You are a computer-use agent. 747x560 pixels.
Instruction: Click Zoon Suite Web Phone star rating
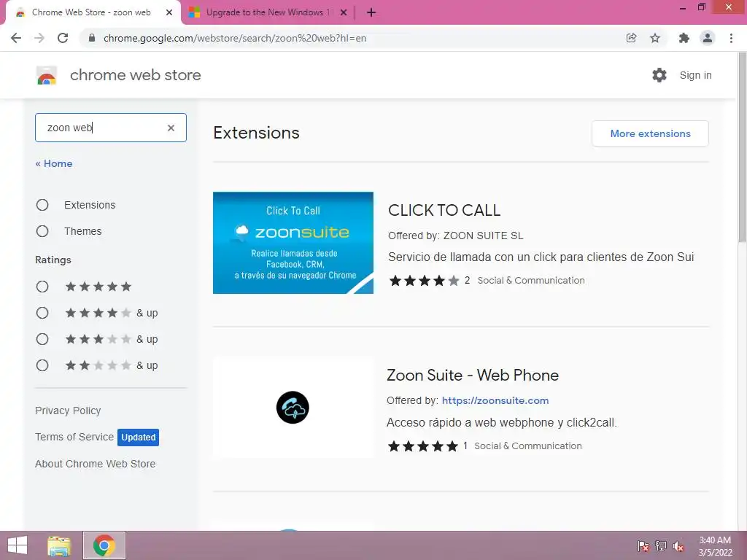click(422, 446)
